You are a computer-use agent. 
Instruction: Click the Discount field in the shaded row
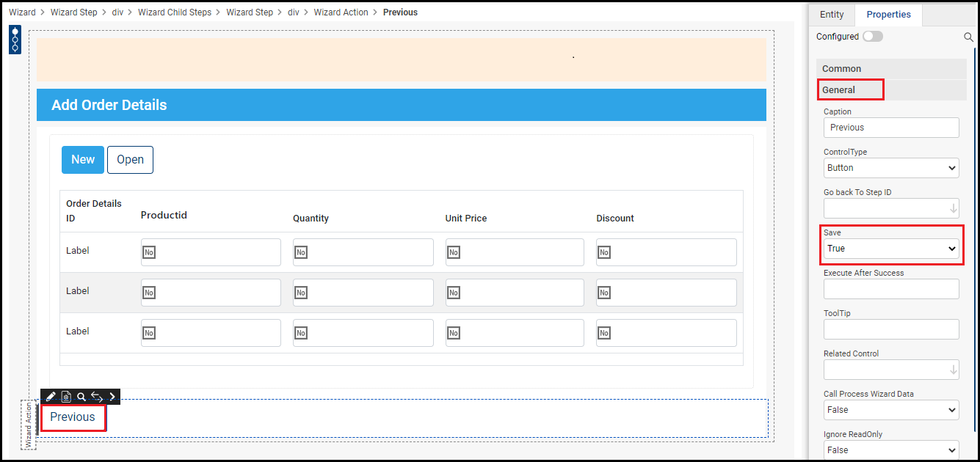click(667, 293)
